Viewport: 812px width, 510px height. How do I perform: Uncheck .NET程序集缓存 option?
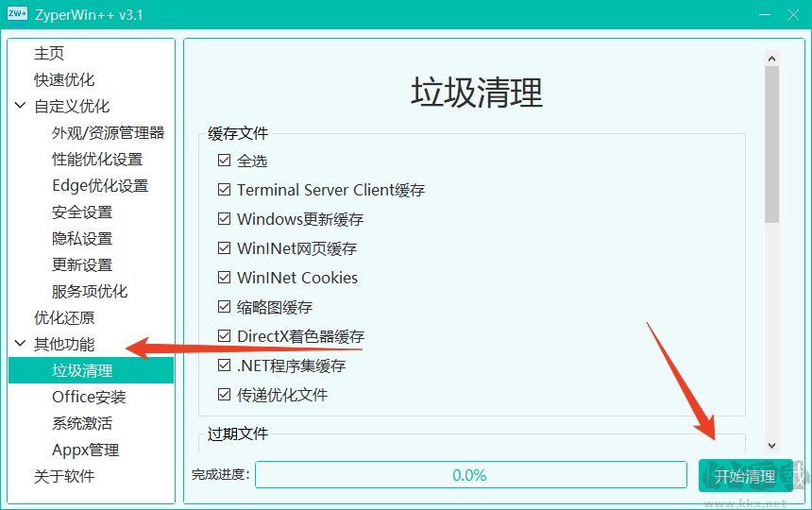pos(224,365)
